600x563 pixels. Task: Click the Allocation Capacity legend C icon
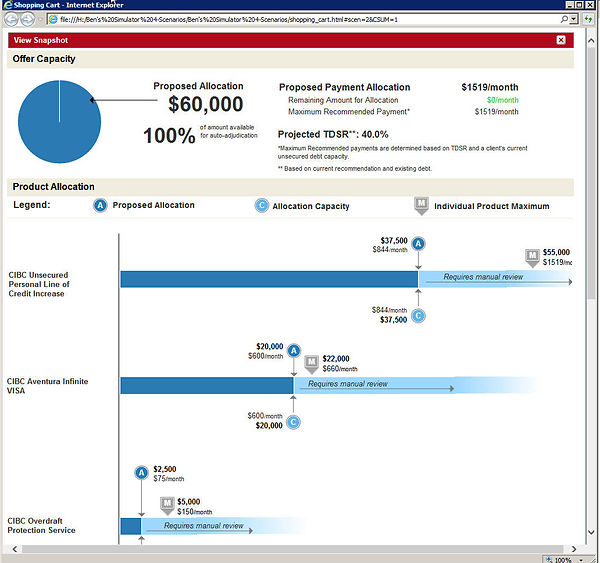[262, 206]
